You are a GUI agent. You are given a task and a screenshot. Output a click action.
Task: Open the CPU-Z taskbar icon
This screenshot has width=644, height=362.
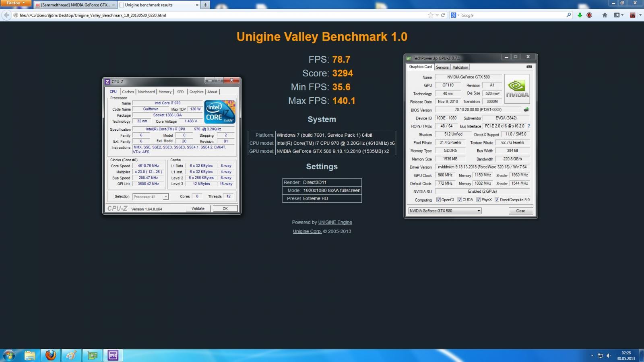pyautogui.click(x=113, y=355)
